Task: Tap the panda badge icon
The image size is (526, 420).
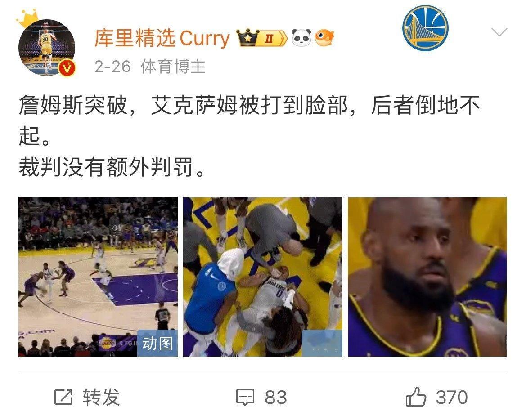Action: [301, 37]
